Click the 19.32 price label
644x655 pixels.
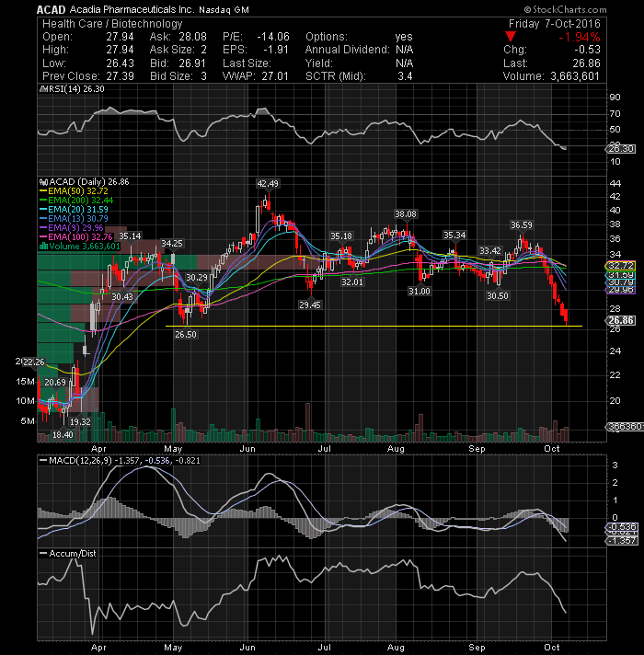[80, 422]
